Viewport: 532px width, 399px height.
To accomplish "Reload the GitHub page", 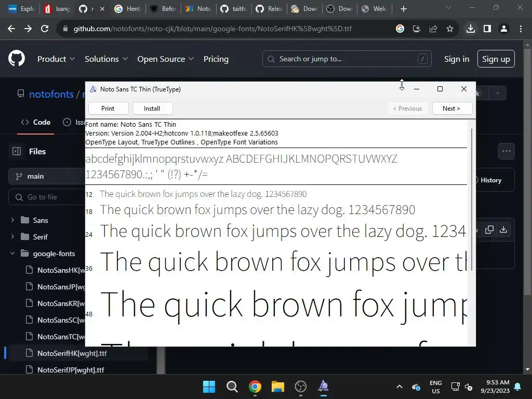I will tap(45, 29).
